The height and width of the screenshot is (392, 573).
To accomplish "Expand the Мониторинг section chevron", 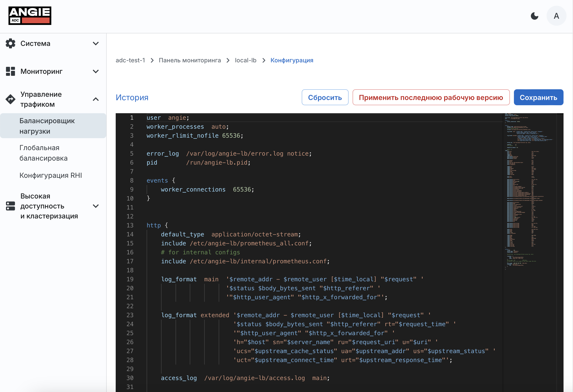I will click(96, 71).
